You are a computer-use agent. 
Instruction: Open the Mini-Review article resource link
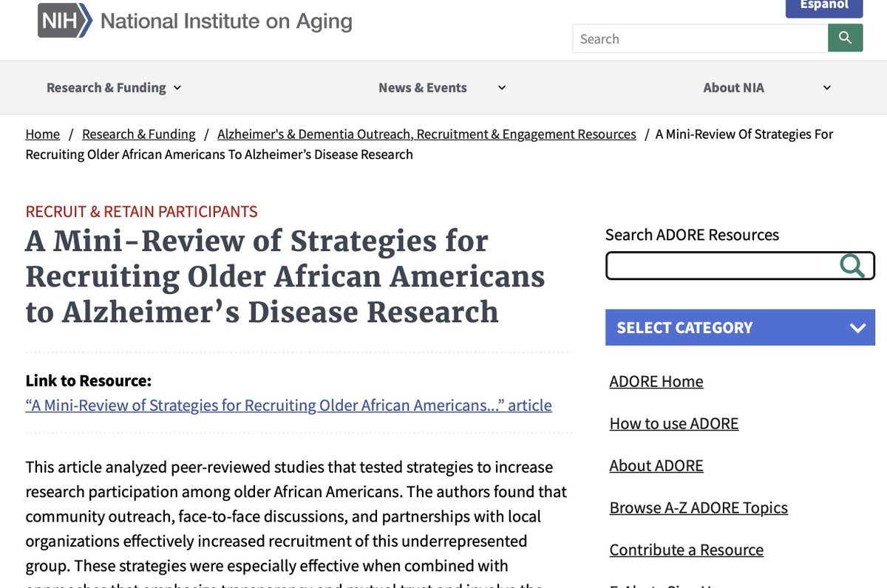(288, 405)
